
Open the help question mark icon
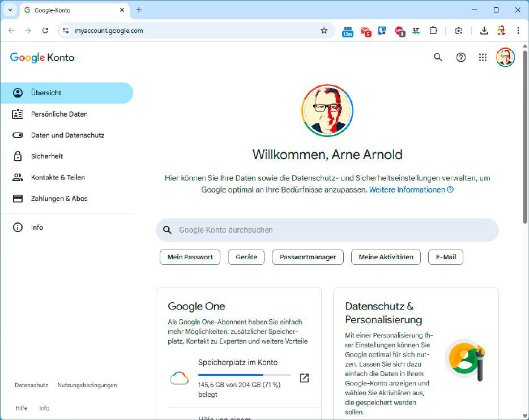(461, 57)
